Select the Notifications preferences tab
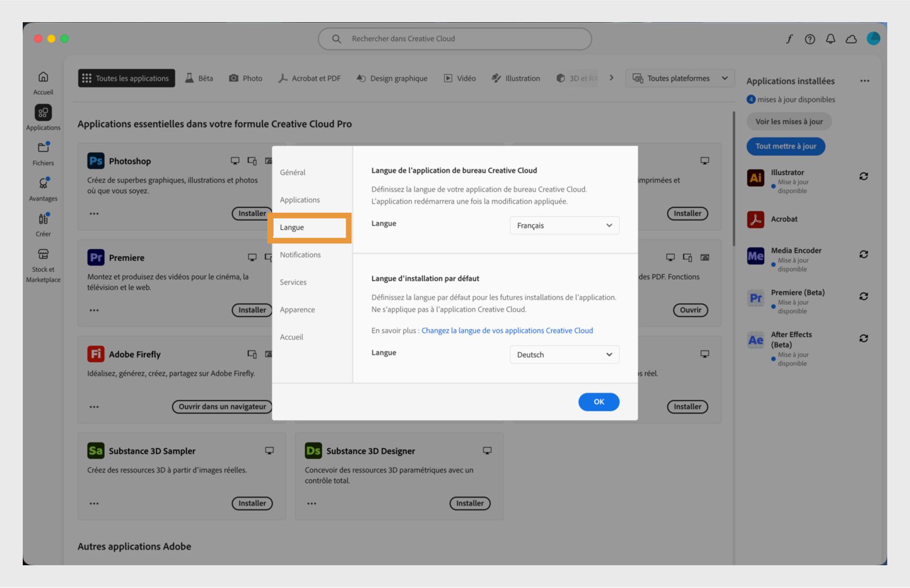 [x=300, y=255]
